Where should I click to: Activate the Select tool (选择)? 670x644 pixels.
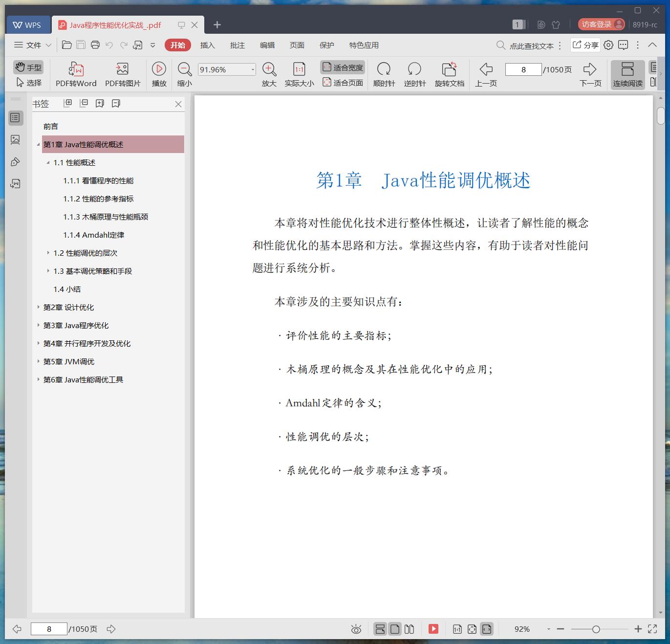tap(28, 83)
